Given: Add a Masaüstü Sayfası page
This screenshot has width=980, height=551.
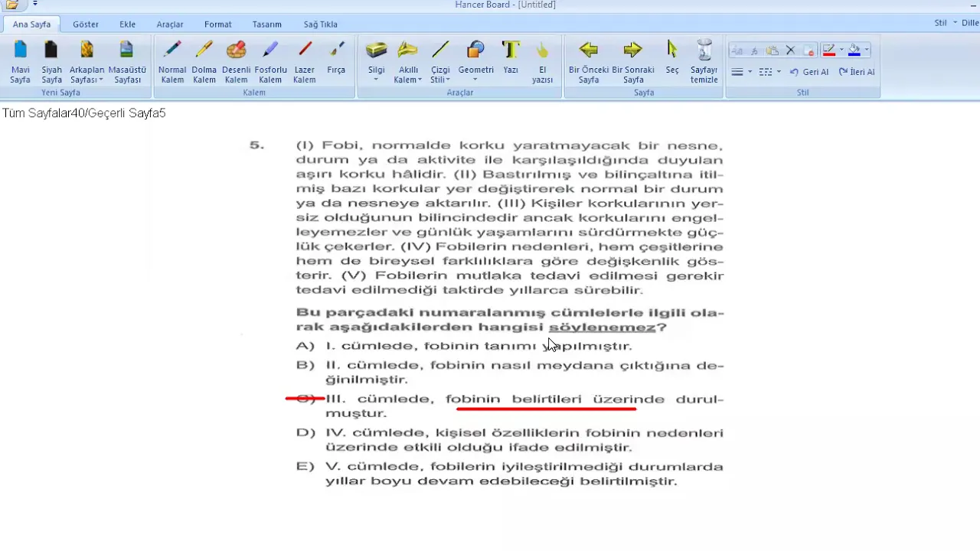Looking at the screenshot, I should (128, 62).
